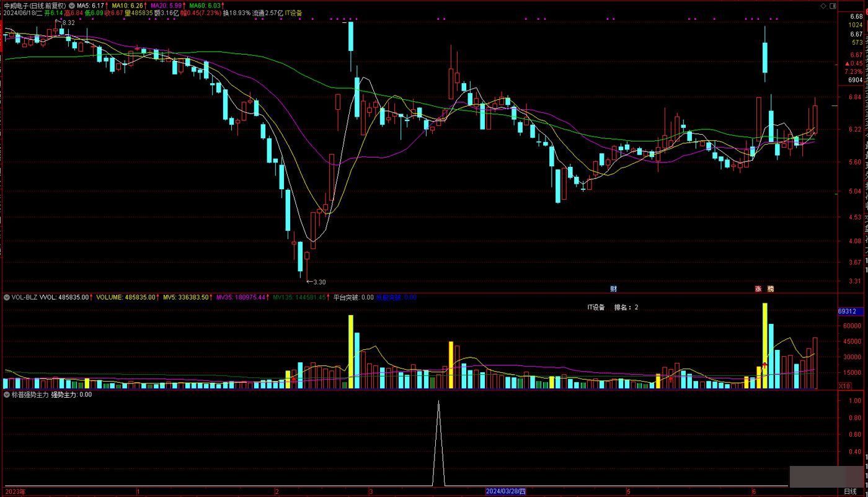Click the VOL-BLZ indicator name
Screen dimensions: 868x497
click(x=24, y=297)
